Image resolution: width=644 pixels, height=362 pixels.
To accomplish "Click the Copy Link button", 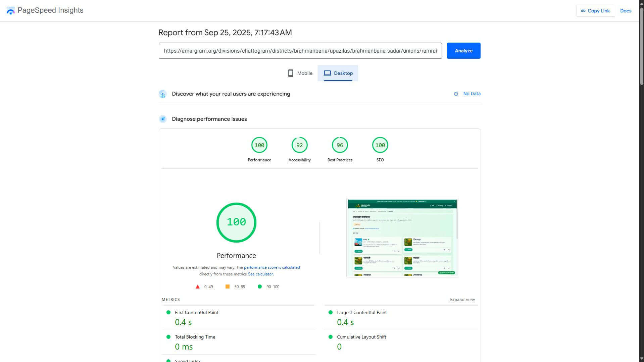I will pos(595,11).
